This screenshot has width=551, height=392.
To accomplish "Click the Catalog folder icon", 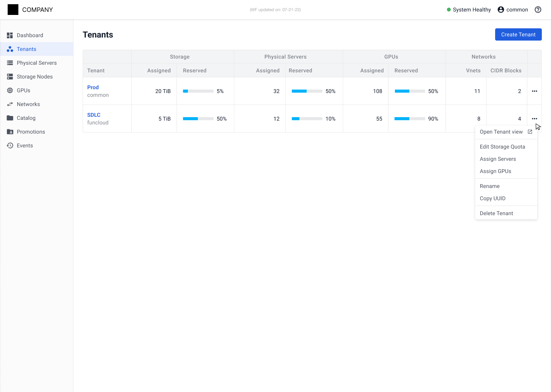I will [x=10, y=118].
